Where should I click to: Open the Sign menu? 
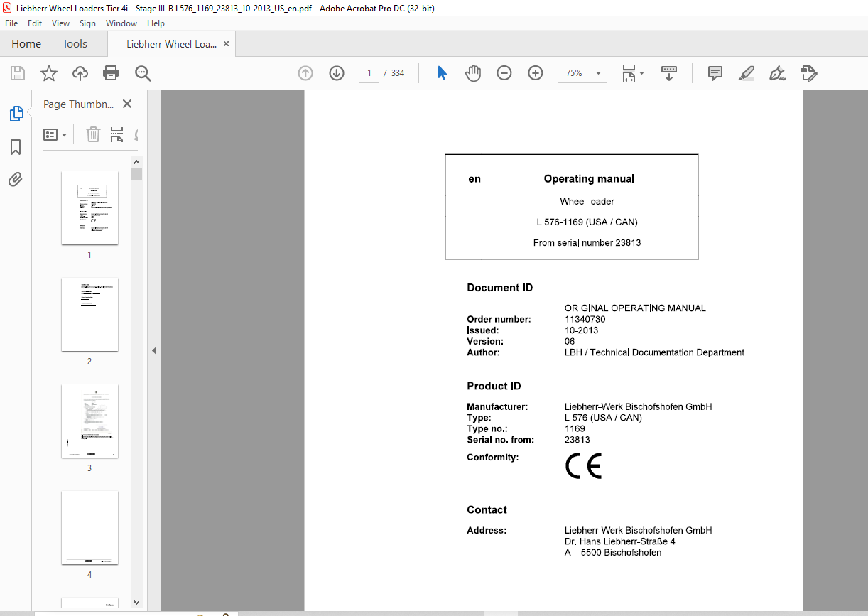(87, 23)
